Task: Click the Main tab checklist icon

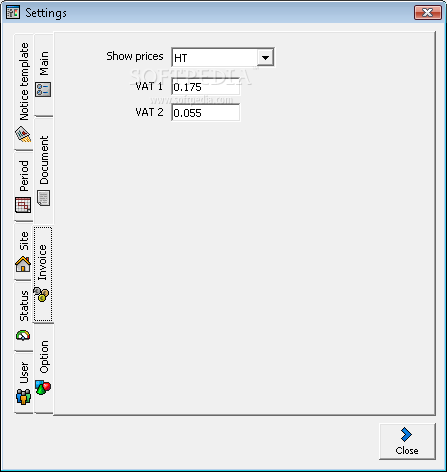Action: point(44,90)
